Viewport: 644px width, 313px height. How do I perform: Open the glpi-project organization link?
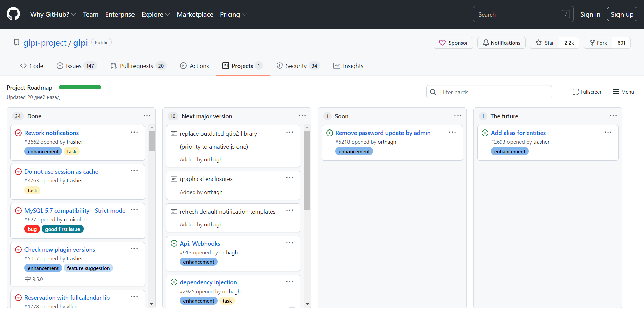coord(45,43)
